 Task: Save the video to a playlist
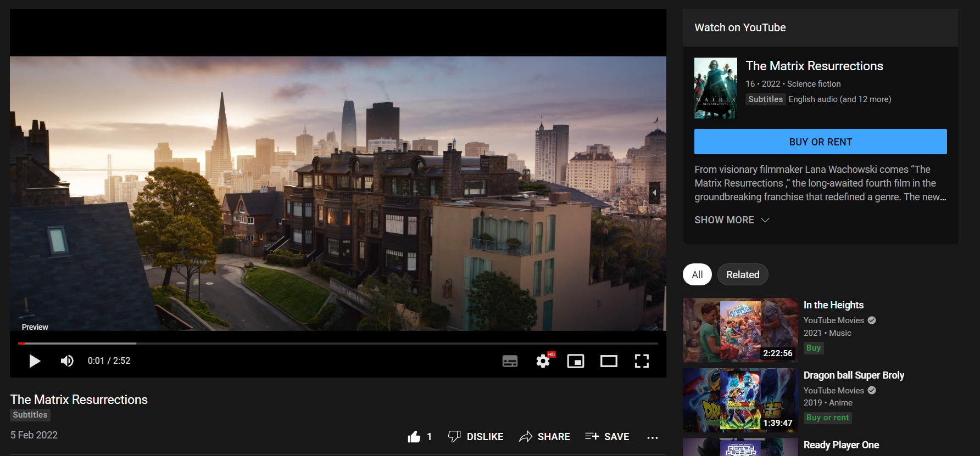[x=607, y=437]
